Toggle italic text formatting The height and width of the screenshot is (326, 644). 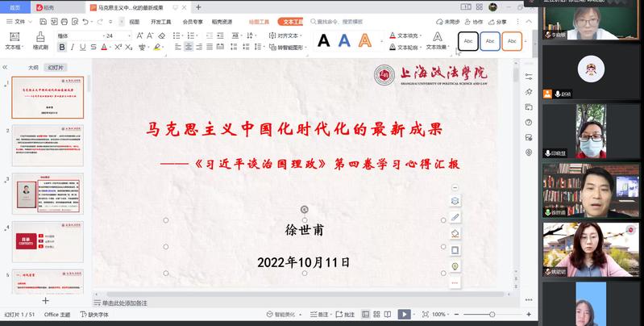(70, 48)
